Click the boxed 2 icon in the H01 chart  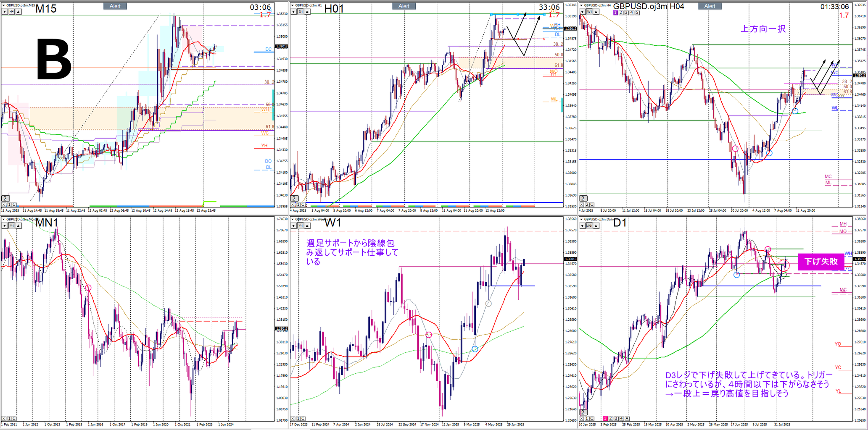pyautogui.click(x=294, y=199)
